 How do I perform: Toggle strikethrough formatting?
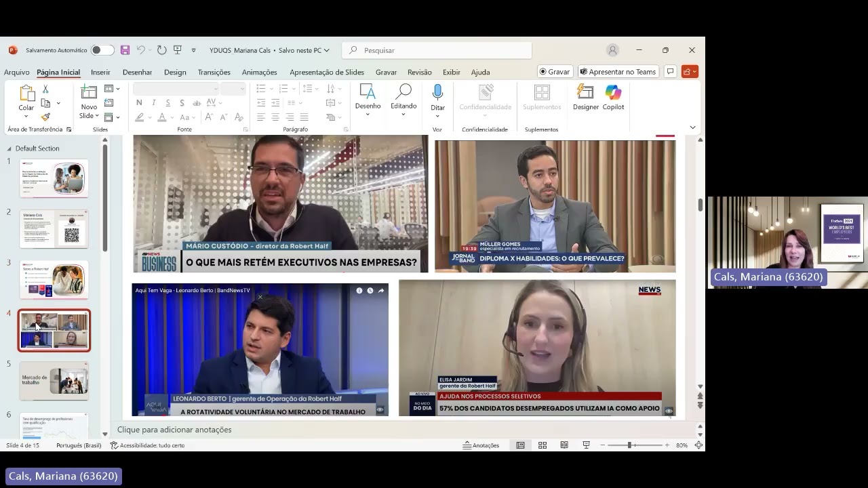[196, 103]
